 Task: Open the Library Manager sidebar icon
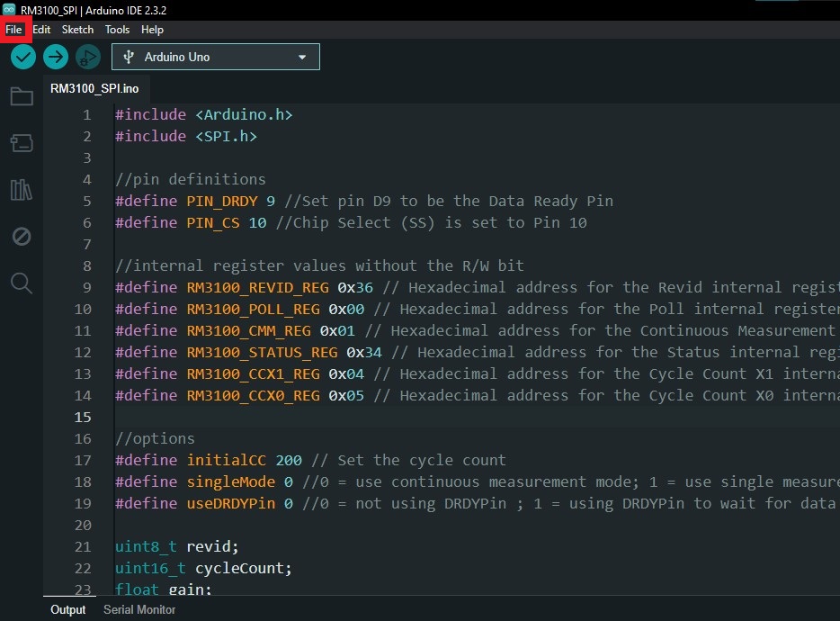(x=22, y=190)
